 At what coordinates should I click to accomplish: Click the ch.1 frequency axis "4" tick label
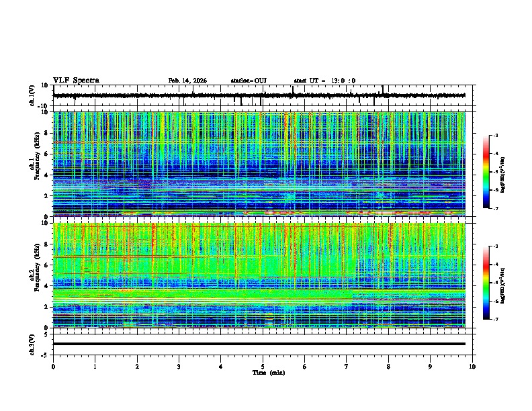coord(47,175)
